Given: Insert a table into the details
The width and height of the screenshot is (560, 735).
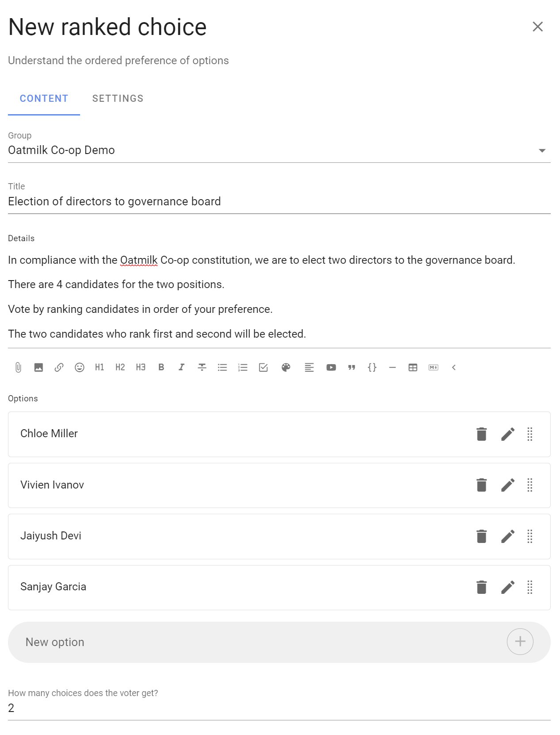Looking at the screenshot, I should point(413,367).
